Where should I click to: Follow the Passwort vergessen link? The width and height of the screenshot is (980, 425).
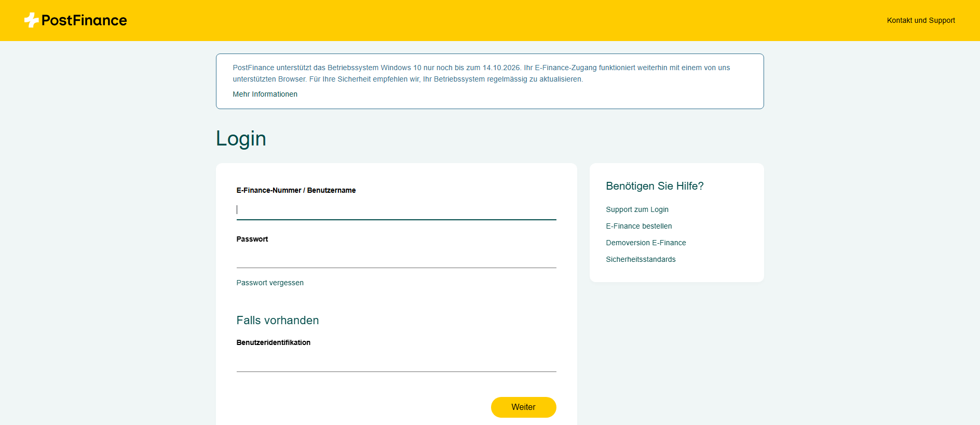270,283
